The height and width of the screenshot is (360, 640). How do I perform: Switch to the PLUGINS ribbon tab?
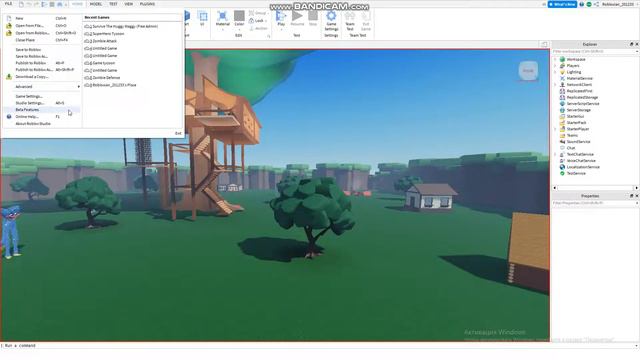click(147, 4)
